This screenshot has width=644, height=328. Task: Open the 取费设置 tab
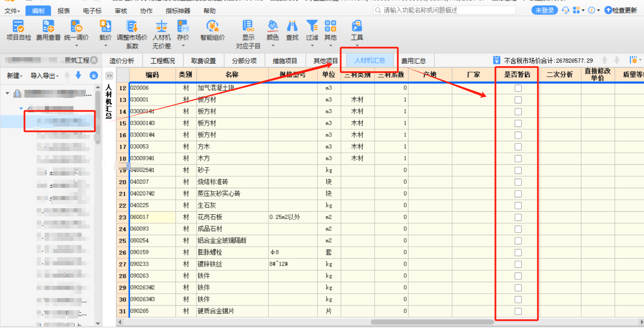pos(203,61)
